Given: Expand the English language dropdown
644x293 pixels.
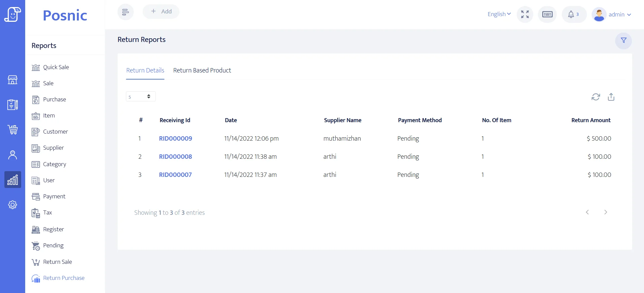Looking at the screenshot, I should (499, 14).
